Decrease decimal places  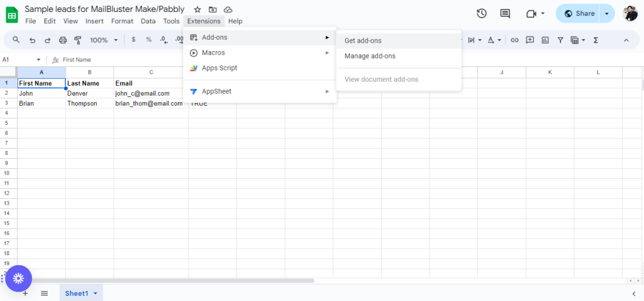(x=164, y=40)
